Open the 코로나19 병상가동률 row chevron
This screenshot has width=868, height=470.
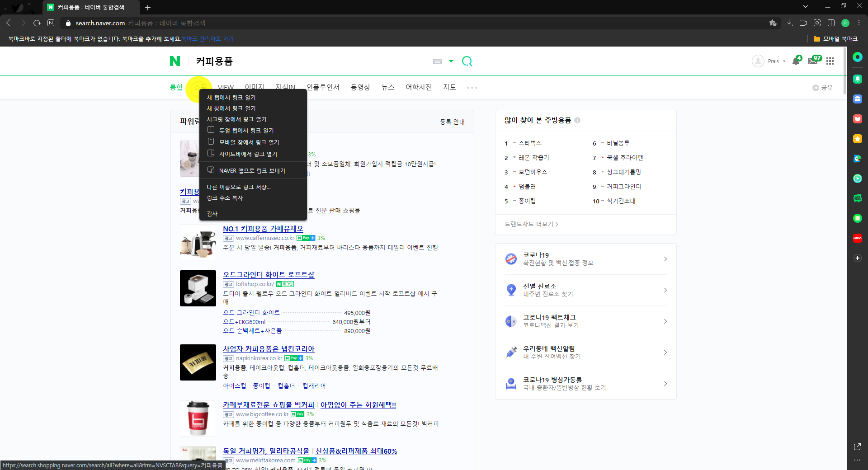pyautogui.click(x=665, y=384)
